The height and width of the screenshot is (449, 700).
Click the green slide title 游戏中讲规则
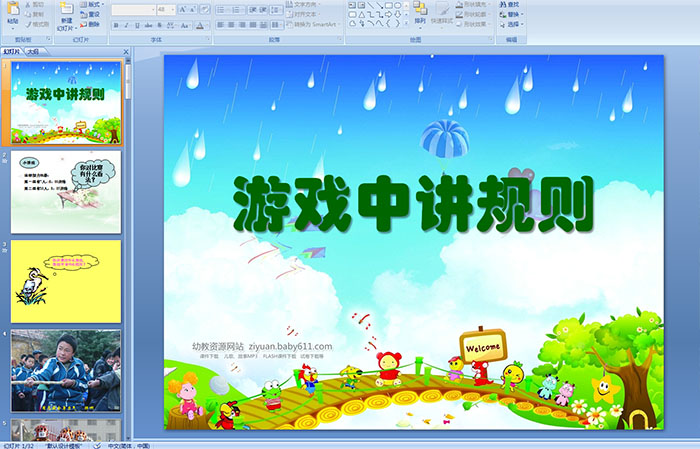[x=413, y=204]
